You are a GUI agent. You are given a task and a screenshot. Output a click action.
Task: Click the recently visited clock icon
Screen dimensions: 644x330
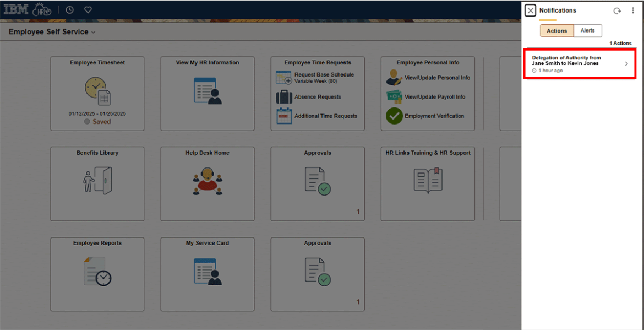(x=69, y=10)
